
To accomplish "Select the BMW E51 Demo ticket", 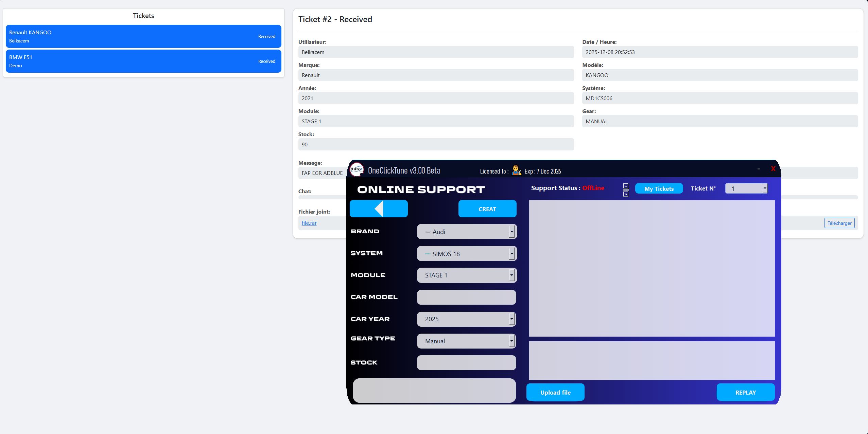I will (x=143, y=61).
